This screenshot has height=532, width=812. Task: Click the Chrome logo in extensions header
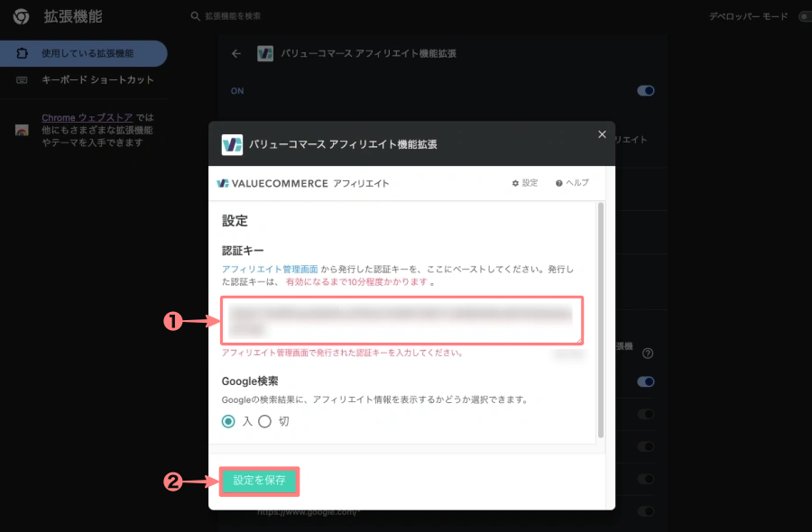(x=22, y=16)
